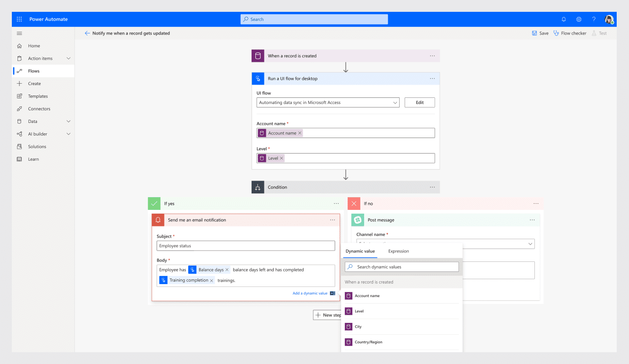Click the UI flow desktop icon
629x364 pixels.
click(258, 78)
